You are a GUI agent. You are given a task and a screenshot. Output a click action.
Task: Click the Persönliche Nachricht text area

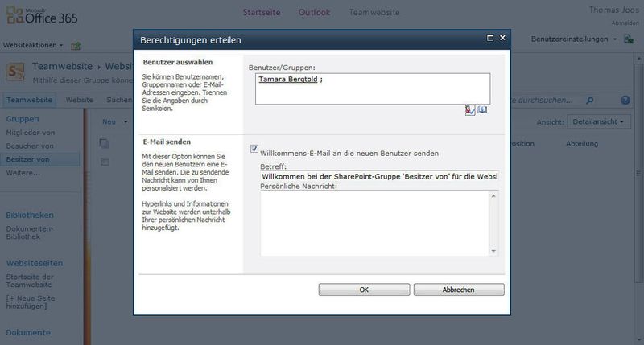(374, 224)
